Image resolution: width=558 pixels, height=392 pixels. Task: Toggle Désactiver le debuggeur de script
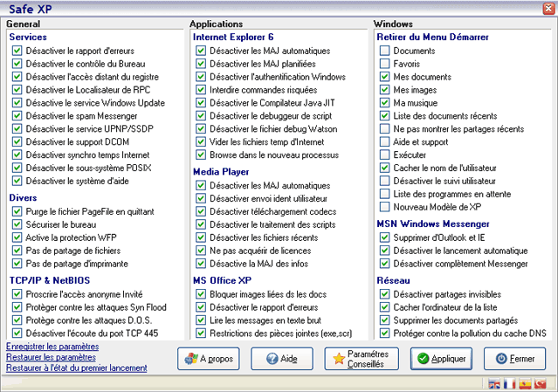pyautogui.click(x=201, y=115)
